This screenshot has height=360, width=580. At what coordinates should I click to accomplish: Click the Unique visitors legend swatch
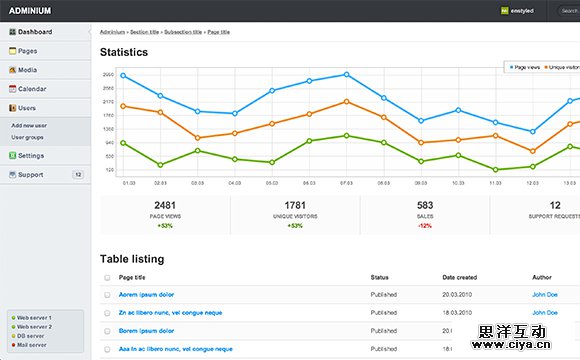(x=546, y=67)
